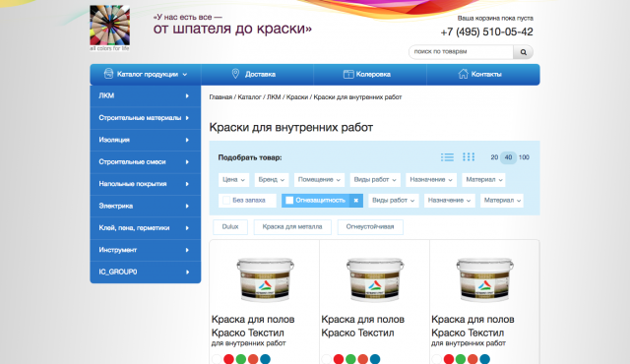Select blue swatch on third product
Image resolution: width=630 pixels, height=364 pixels.
pos(484,359)
